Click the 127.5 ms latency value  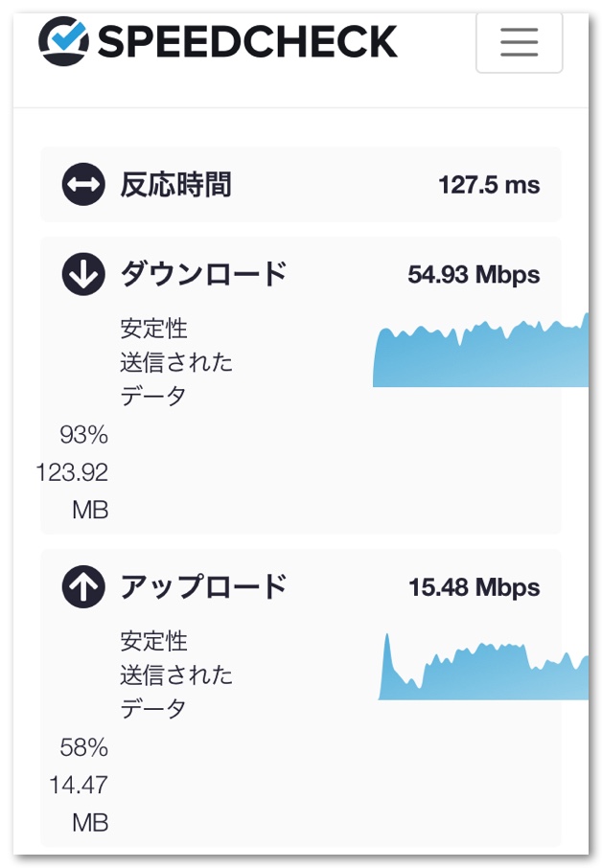click(489, 185)
